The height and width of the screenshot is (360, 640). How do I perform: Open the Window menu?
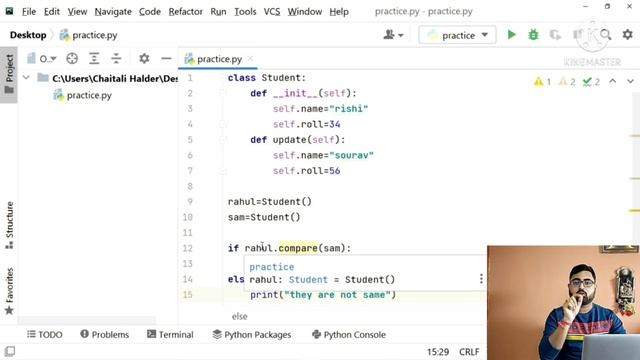pos(305,11)
